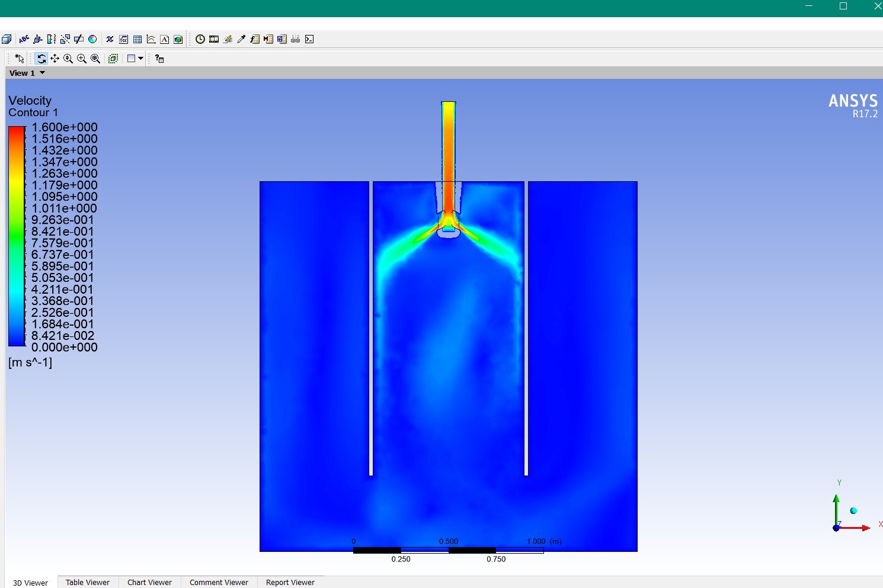
Task: Select the Pan view tool
Action: coord(55,59)
